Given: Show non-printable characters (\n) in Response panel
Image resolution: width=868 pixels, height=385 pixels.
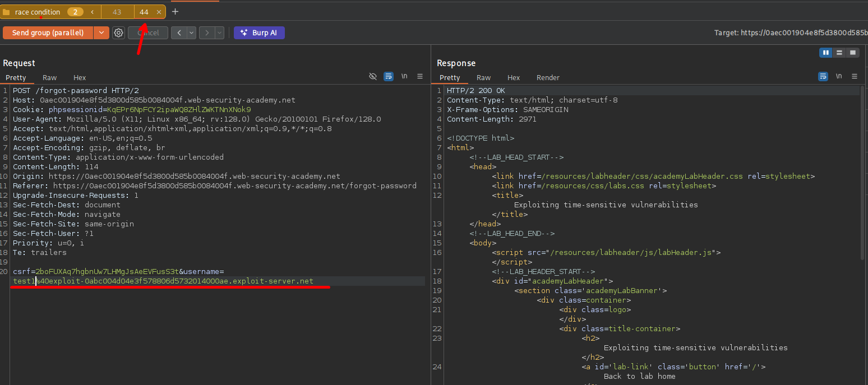Looking at the screenshot, I should coord(839,77).
